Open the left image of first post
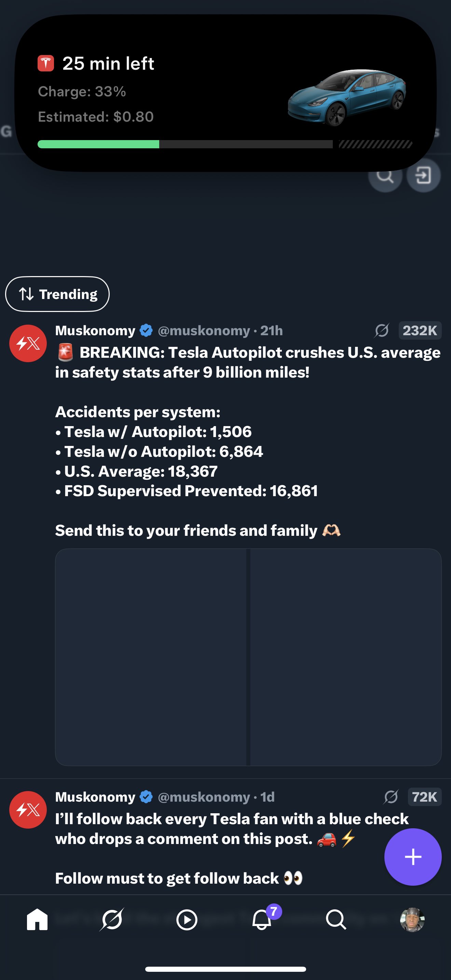 pos(151,657)
